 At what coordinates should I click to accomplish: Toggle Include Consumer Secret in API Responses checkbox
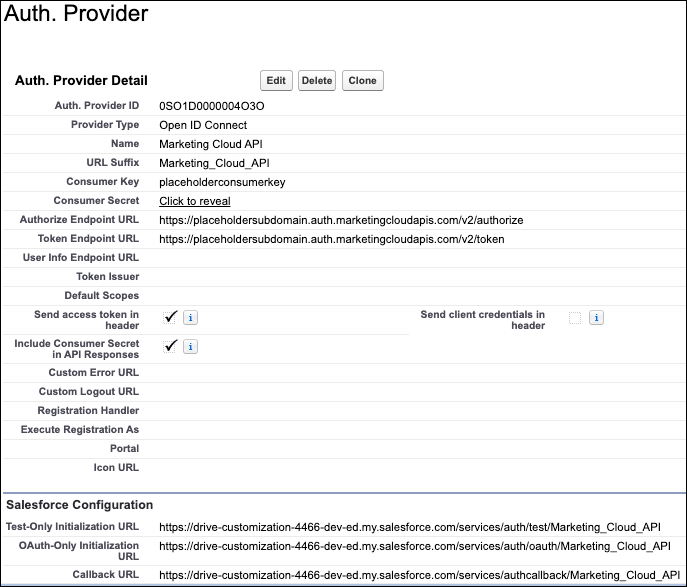tap(170, 347)
